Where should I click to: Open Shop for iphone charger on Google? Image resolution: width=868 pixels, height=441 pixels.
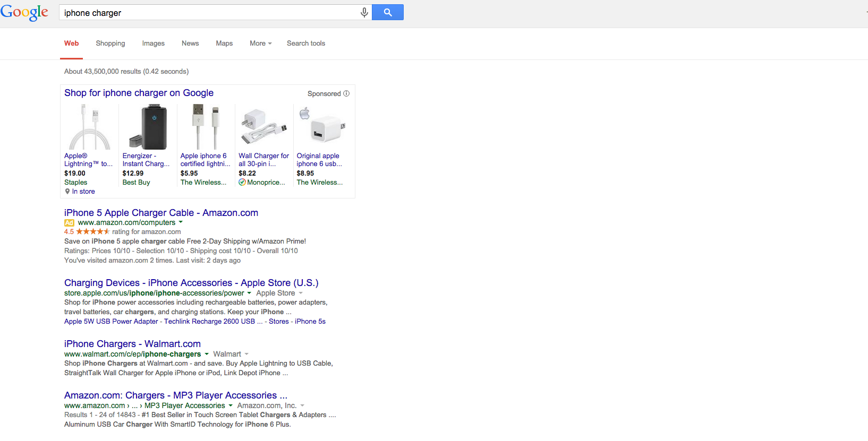[x=139, y=93]
